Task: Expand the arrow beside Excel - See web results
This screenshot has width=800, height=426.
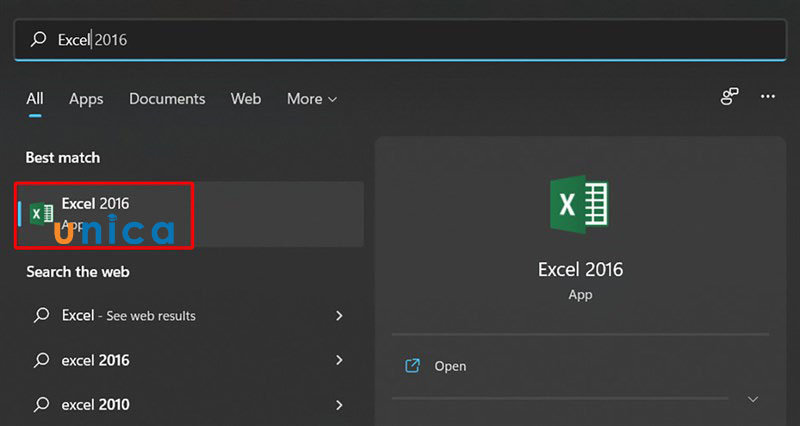Action: tap(339, 316)
